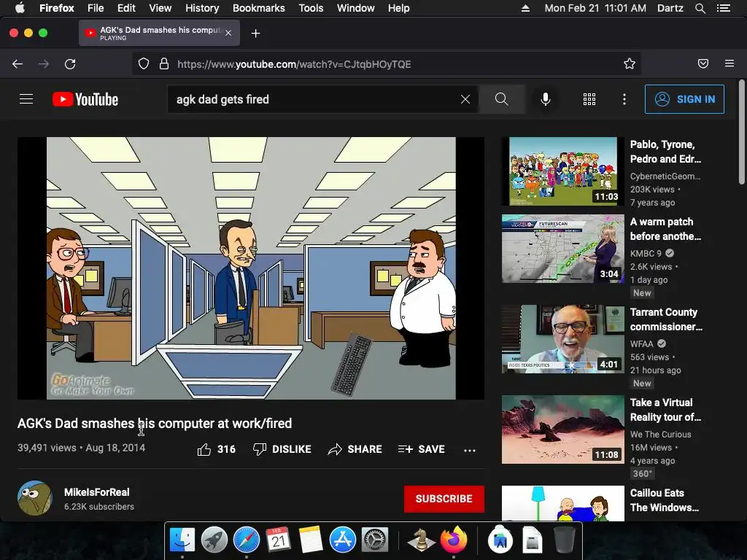Open System Preferences from the Dock
Viewport: 747px width, 560px height.
375,540
